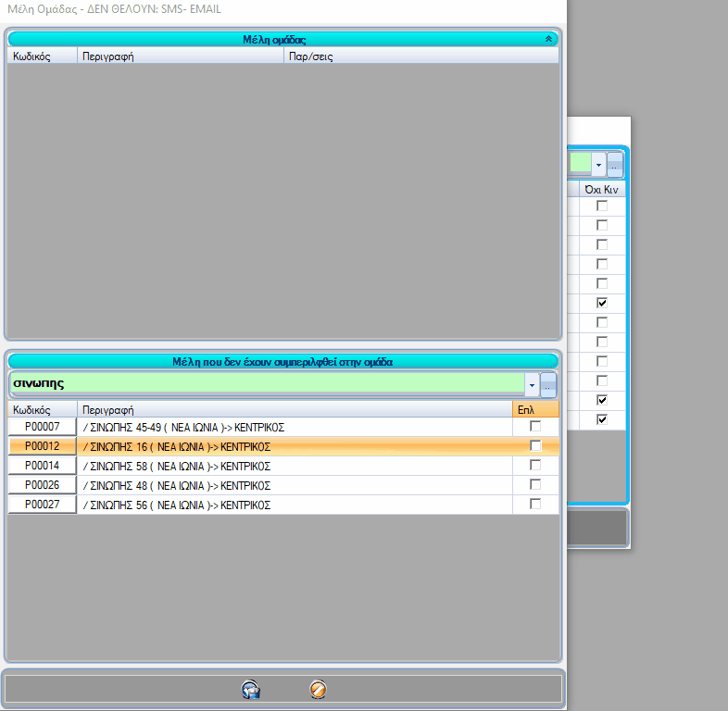Enable the Επλ checkbox for P00014
The height and width of the screenshot is (711, 728).
[535, 466]
